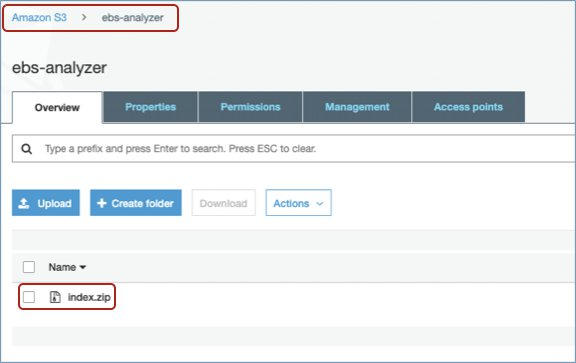Open the Actions dropdown menu
The width and height of the screenshot is (576, 363).
[298, 203]
